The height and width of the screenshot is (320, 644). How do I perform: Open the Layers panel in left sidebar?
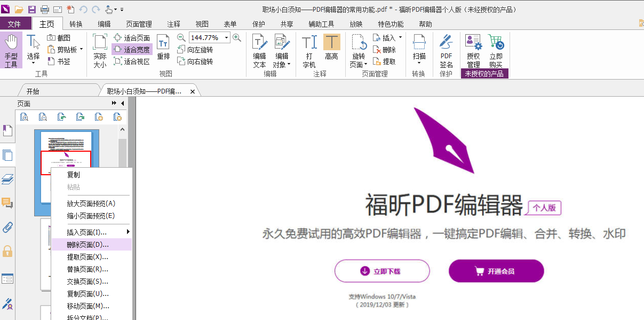(7, 179)
